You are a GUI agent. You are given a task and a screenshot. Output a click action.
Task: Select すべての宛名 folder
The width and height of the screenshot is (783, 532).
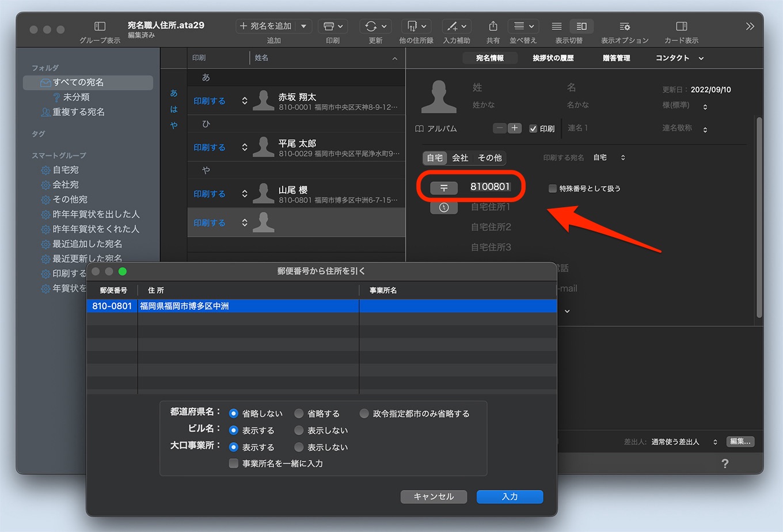88,82
